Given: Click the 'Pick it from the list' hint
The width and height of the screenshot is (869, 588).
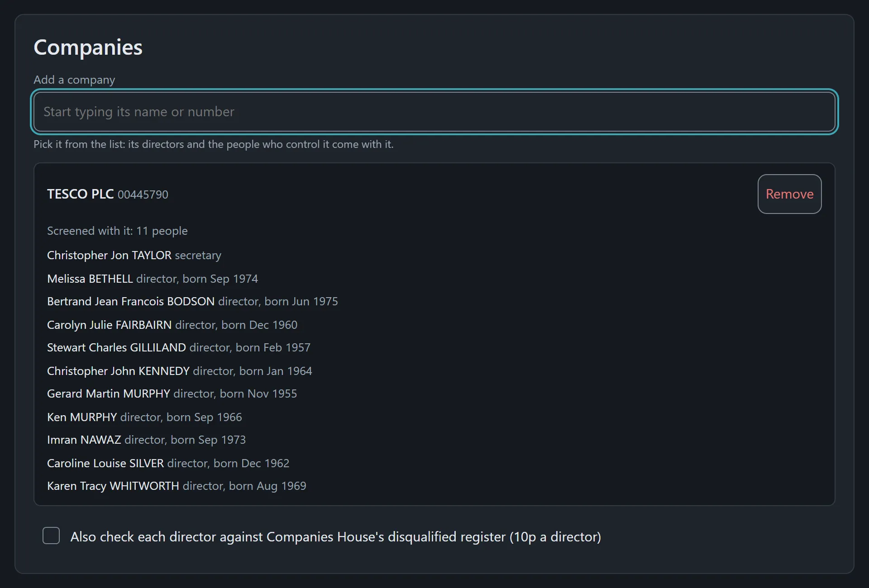Looking at the screenshot, I should (214, 144).
